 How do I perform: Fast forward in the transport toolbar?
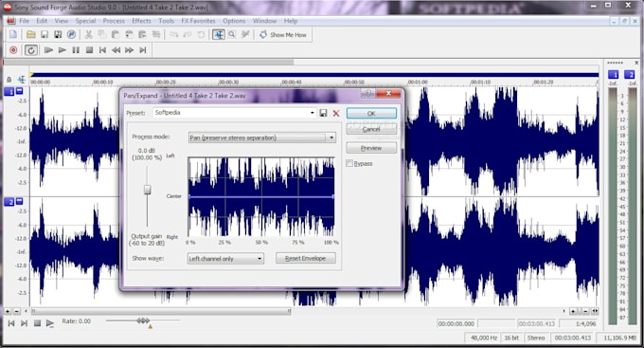[130, 50]
